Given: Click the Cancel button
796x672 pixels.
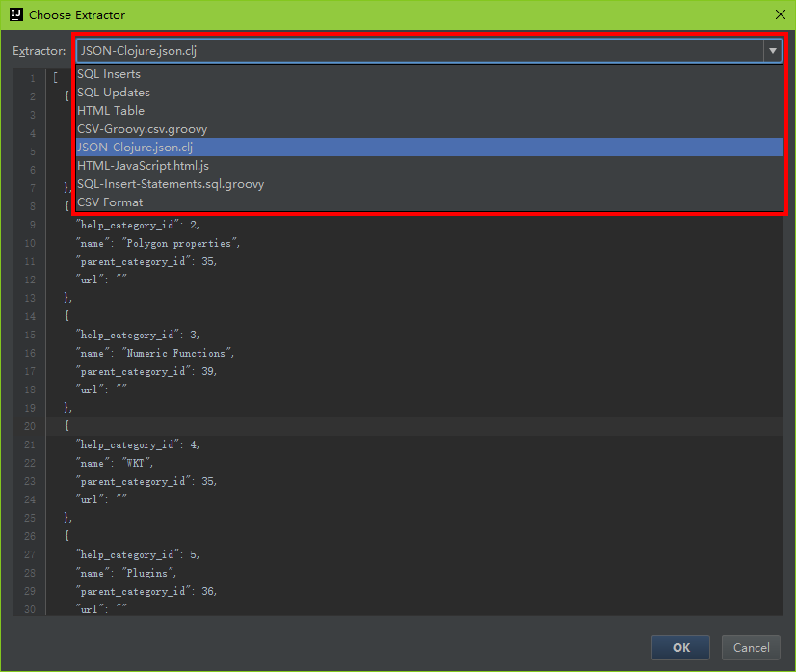Looking at the screenshot, I should point(751,648).
